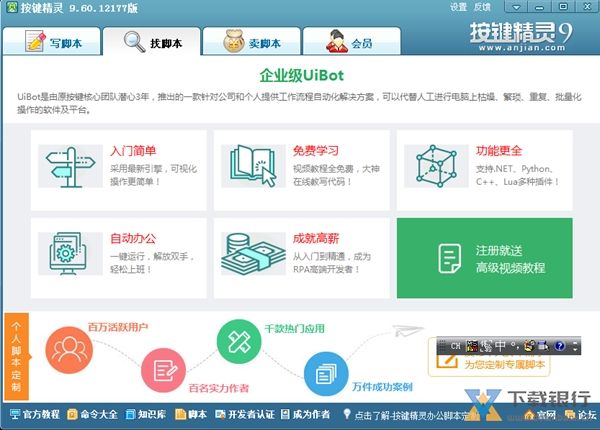This screenshot has width=600, height=430.
Task: Select the 功能更全 card title
Action: (499, 151)
